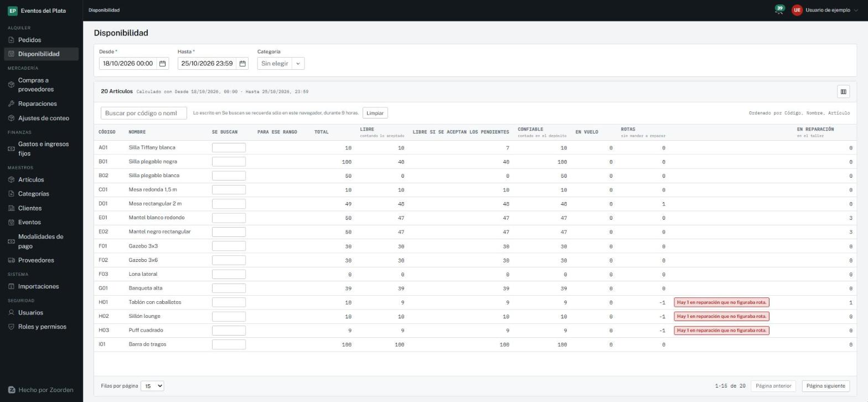Click the Se buscan field for Silla Tiffany blanca
The height and width of the screenshot is (402, 868).
click(229, 147)
